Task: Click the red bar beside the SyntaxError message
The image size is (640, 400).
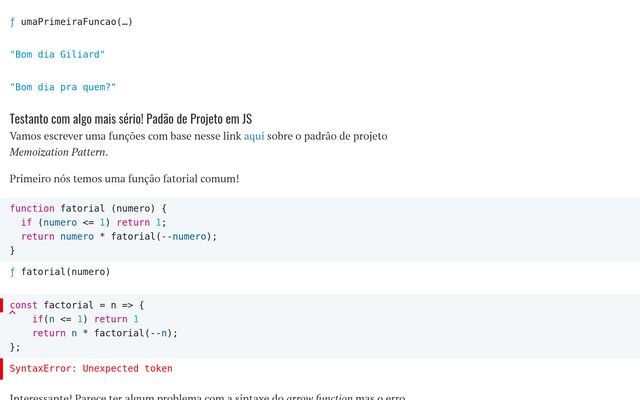Action: pyautogui.click(x=2, y=368)
